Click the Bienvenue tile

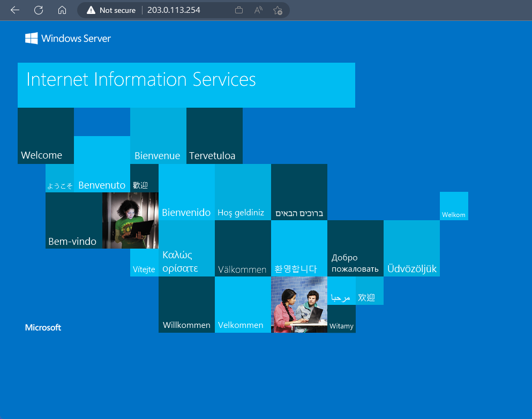158,136
